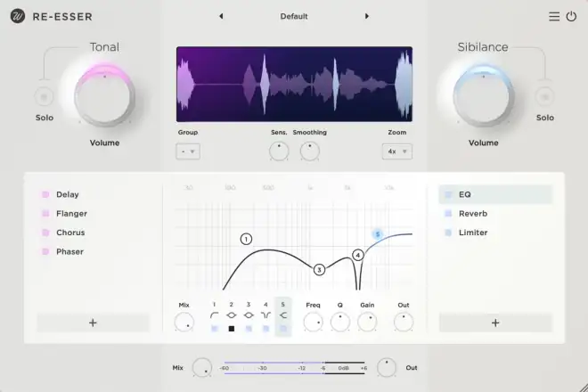Click EQ node 1 on curve

click(x=246, y=239)
